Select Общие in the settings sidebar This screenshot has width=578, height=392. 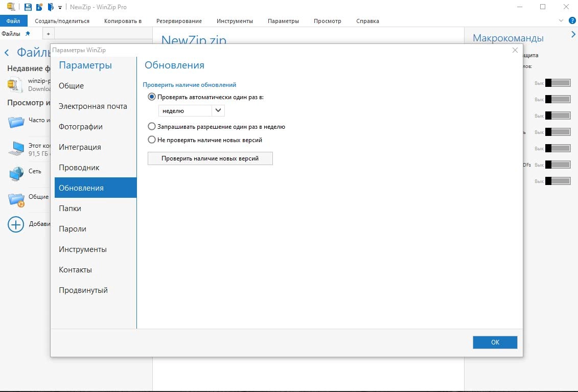tap(96, 85)
